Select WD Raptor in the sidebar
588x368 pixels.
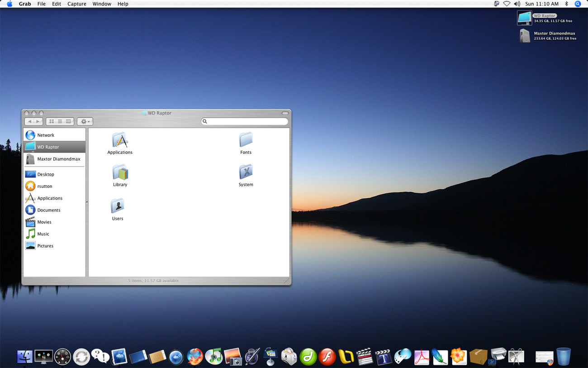tap(54, 147)
